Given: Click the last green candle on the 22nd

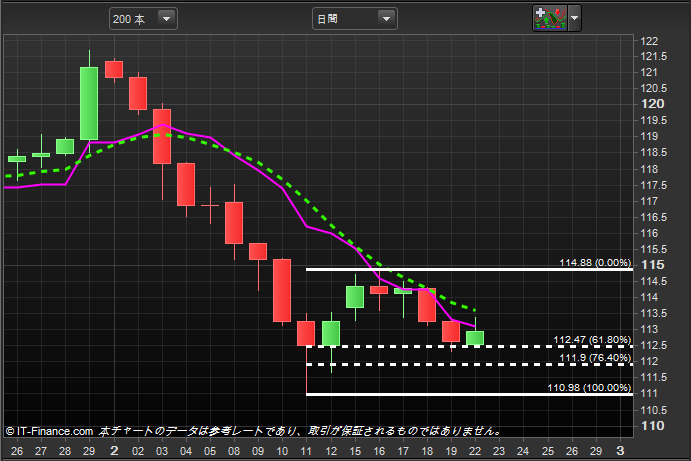Looking at the screenshot, I should (x=475, y=338).
